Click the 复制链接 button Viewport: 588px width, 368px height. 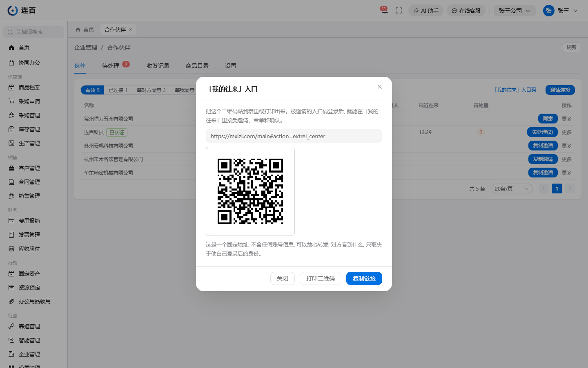(364, 278)
